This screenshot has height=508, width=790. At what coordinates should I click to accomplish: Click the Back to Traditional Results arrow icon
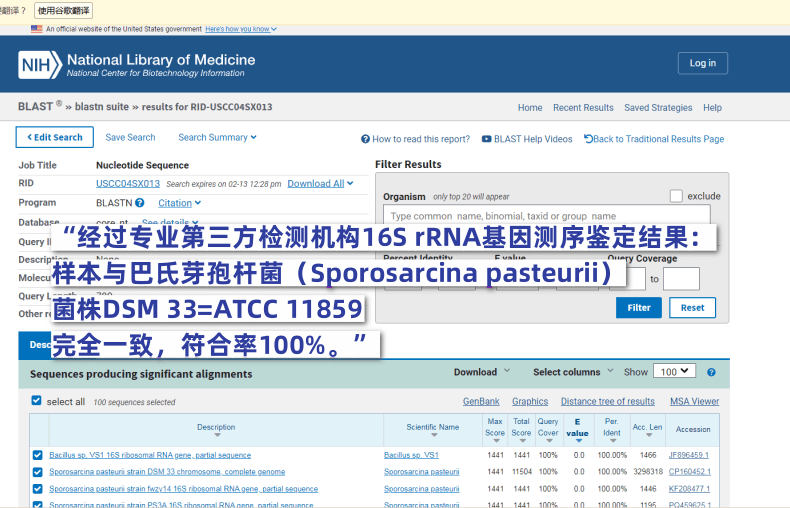coord(588,139)
